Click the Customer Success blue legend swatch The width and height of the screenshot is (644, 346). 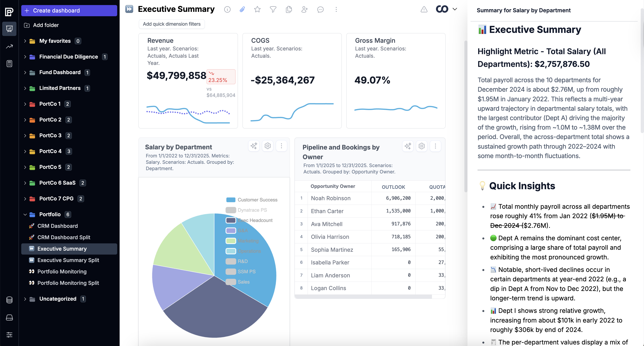pyautogui.click(x=230, y=200)
